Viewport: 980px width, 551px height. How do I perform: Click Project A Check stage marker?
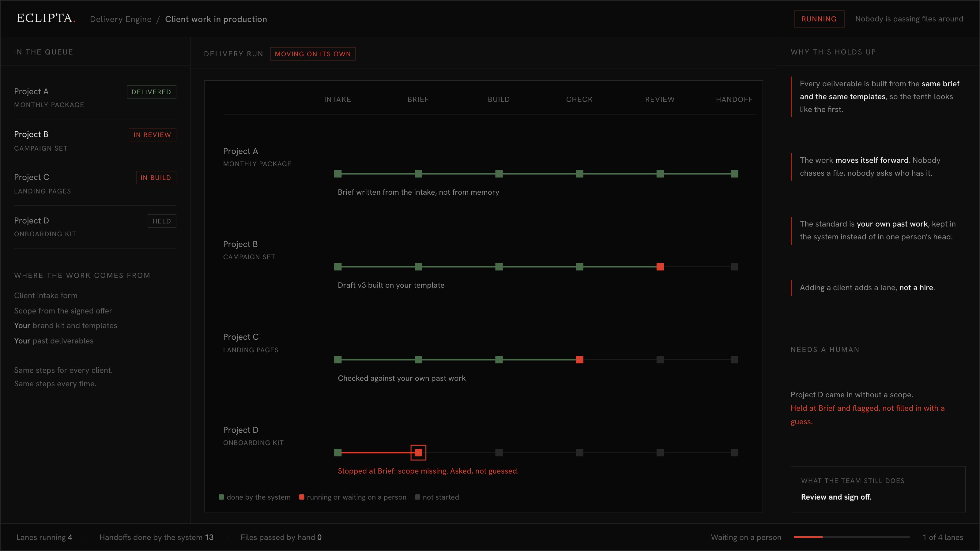click(x=579, y=174)
